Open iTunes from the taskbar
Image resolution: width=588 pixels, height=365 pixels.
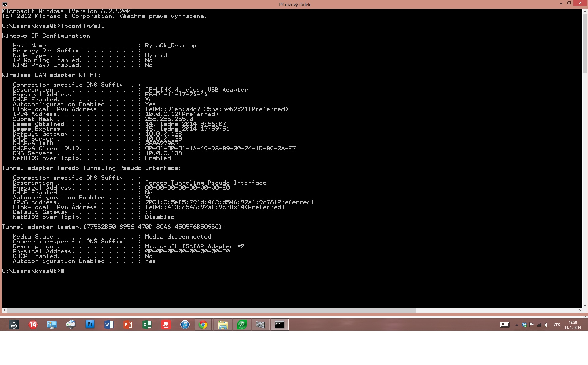click(x=185, y=324)
